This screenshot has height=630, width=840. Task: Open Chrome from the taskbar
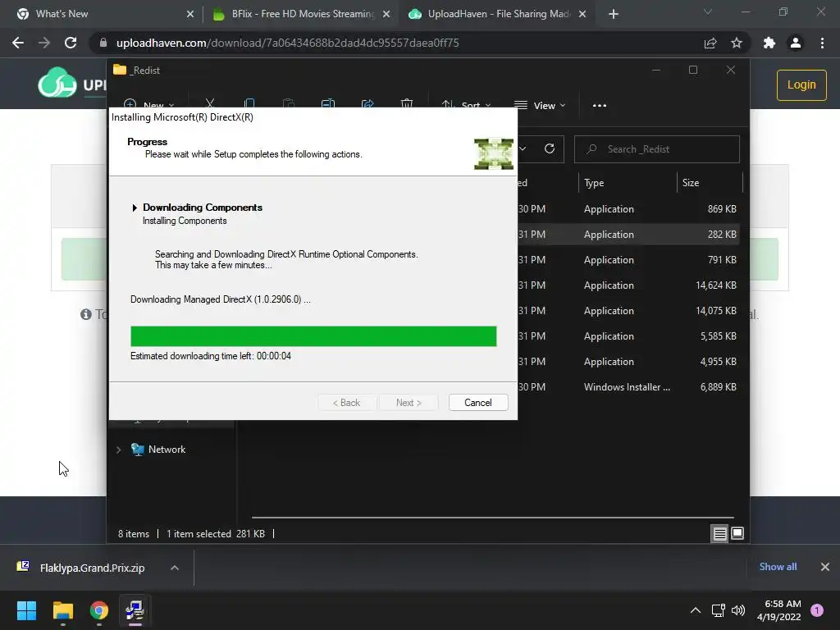[99, 610]
